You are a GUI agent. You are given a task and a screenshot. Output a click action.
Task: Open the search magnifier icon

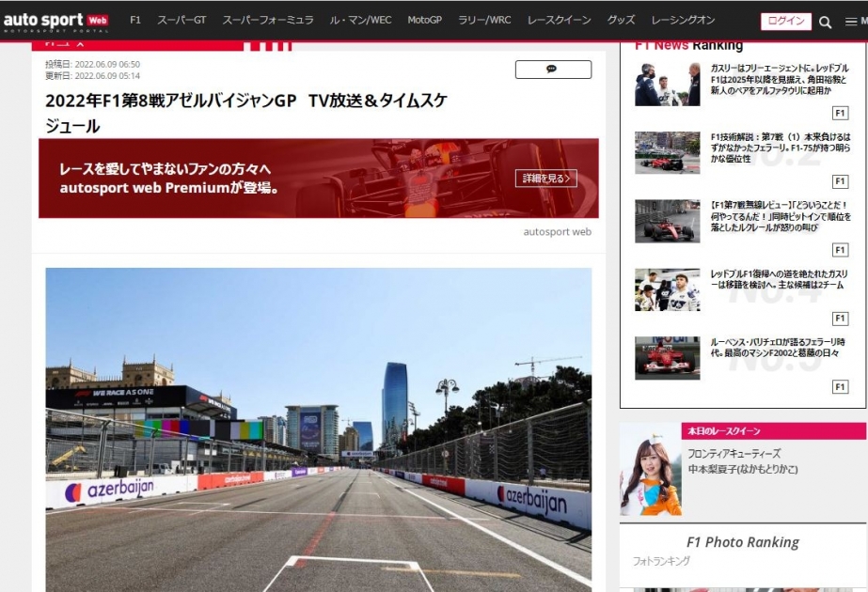pyautogui.click(x=825, y=23)
